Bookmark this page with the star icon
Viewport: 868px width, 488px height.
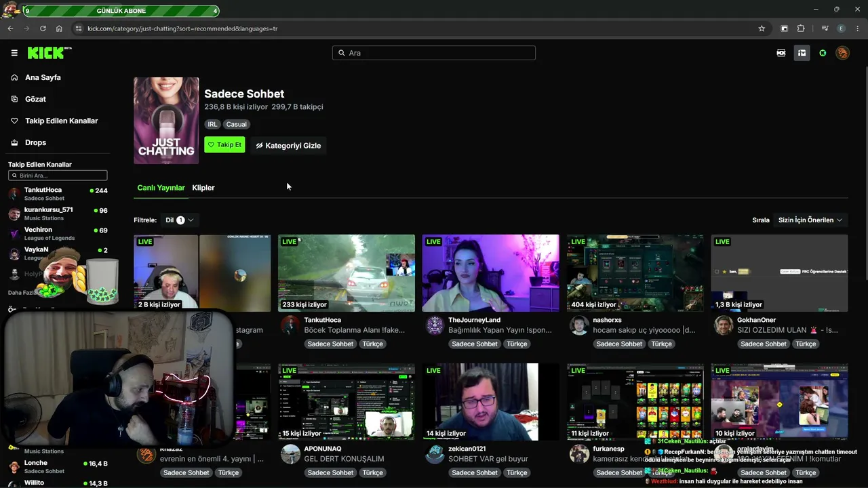762,28
